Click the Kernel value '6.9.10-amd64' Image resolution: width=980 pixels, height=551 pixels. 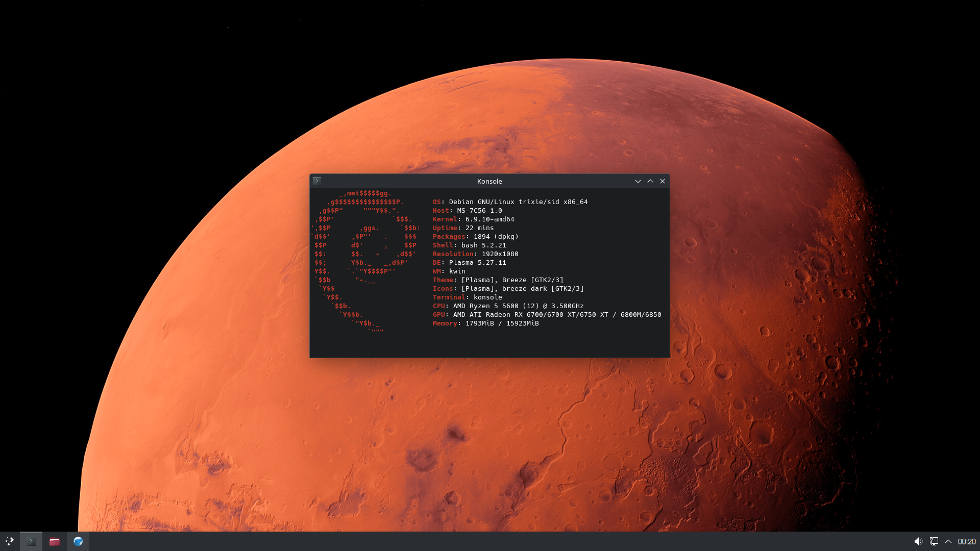point(489,219)
